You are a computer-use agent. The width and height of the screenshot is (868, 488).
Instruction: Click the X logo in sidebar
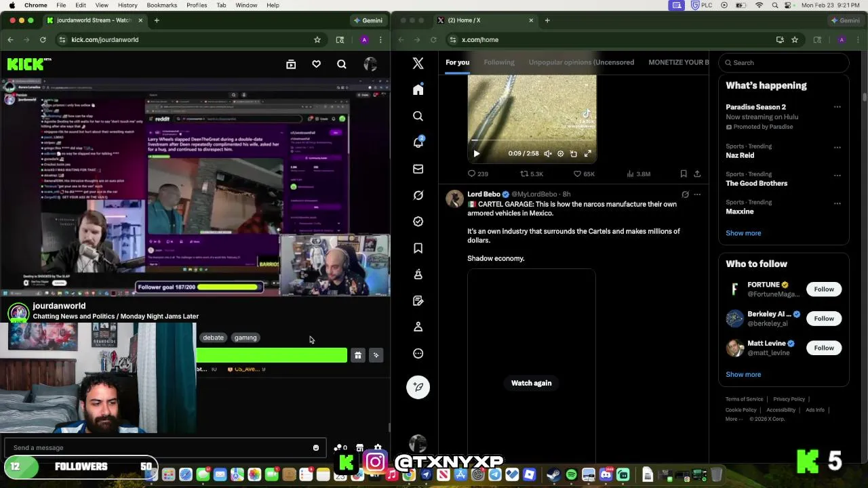[418, 63]
